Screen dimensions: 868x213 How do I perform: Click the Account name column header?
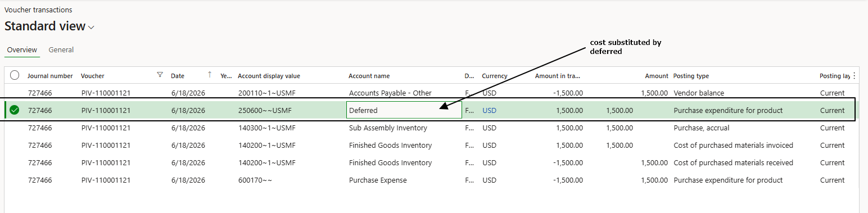[369, 76]
